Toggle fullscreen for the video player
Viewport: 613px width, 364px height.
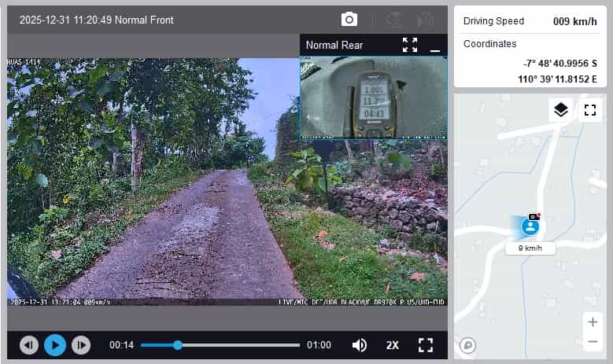click(426, 345)
